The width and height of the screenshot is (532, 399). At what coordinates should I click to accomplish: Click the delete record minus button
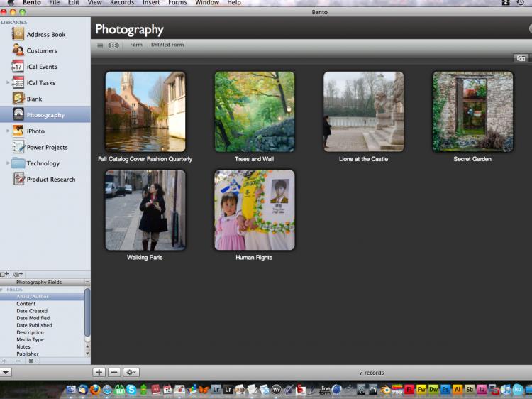point(114,372)
